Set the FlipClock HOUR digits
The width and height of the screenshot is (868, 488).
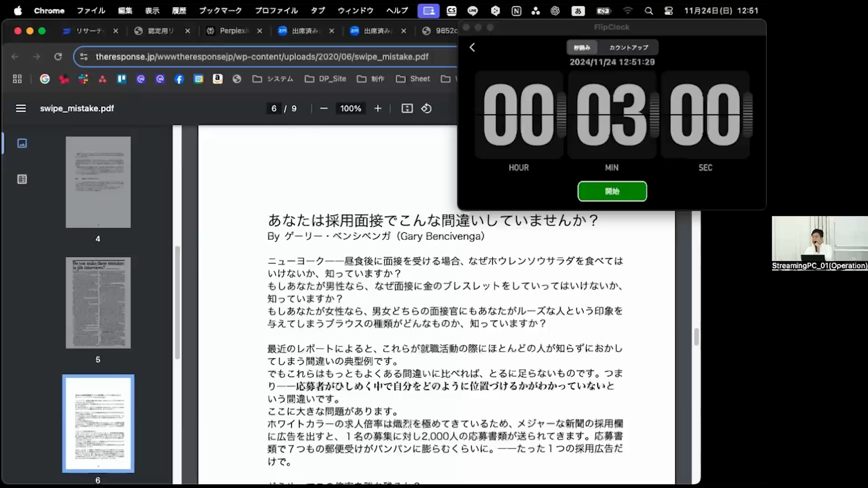coord(519,115)
